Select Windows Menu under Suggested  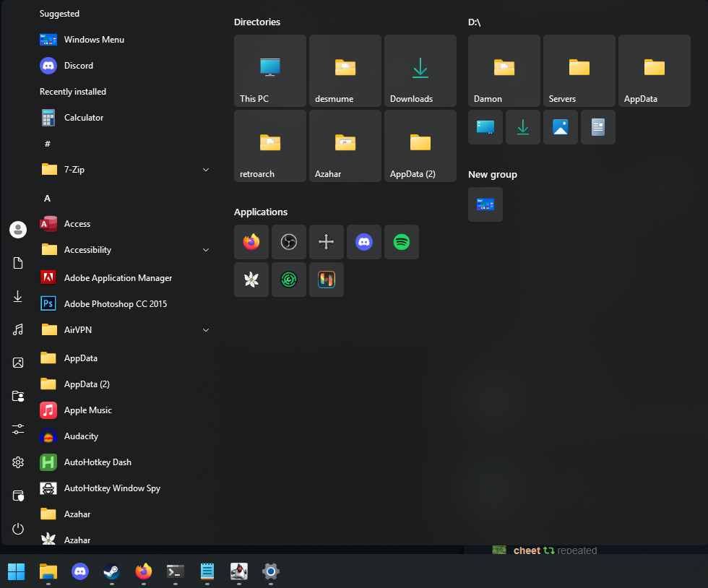[94, 40]
